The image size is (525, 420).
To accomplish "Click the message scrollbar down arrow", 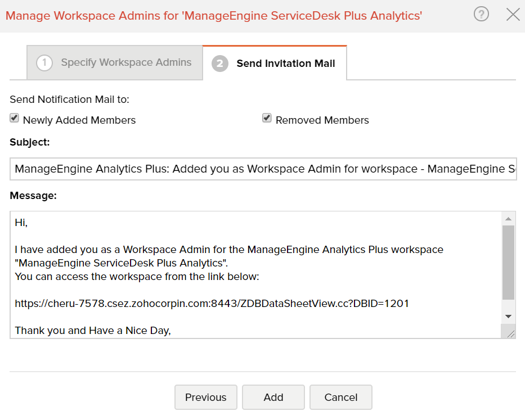I will 508,316.
